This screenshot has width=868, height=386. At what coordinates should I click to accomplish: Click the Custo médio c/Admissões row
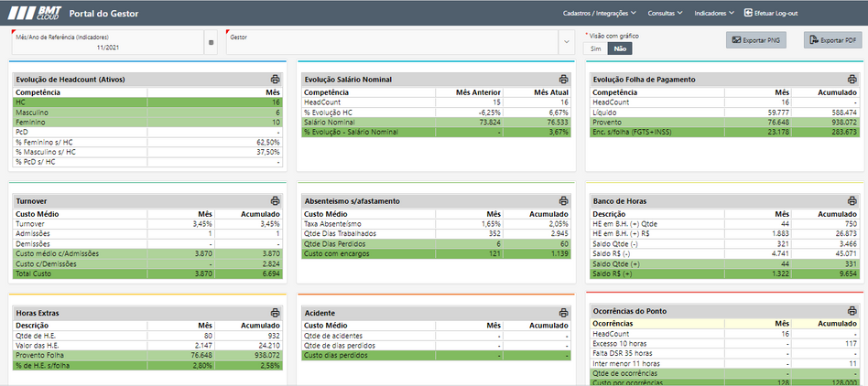[147, 254]
